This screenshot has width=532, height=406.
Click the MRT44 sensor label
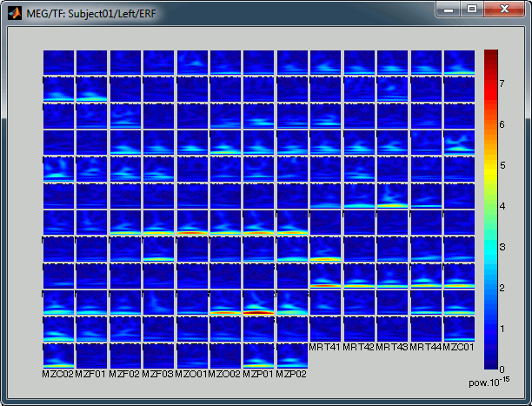(x=426, y=348)
